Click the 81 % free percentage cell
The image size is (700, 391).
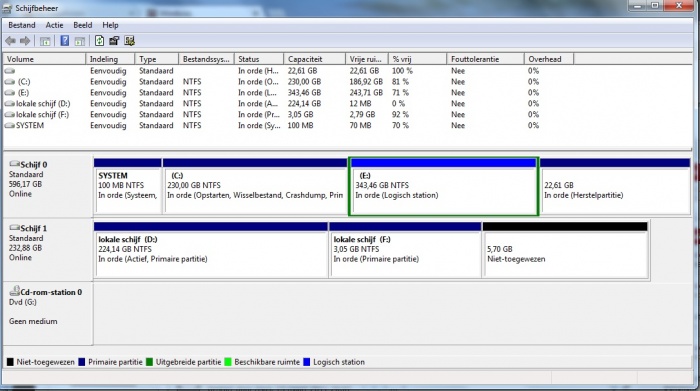point(400,82)
